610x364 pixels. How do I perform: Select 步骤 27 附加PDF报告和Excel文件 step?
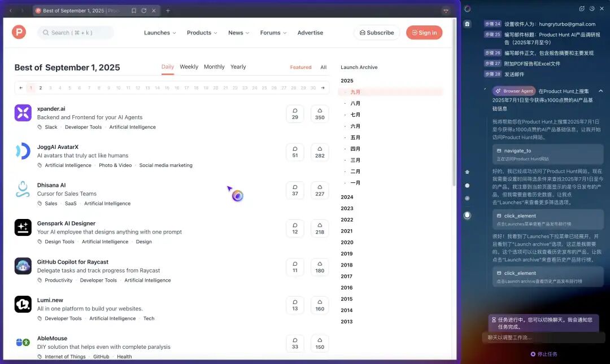pos(522,63)
